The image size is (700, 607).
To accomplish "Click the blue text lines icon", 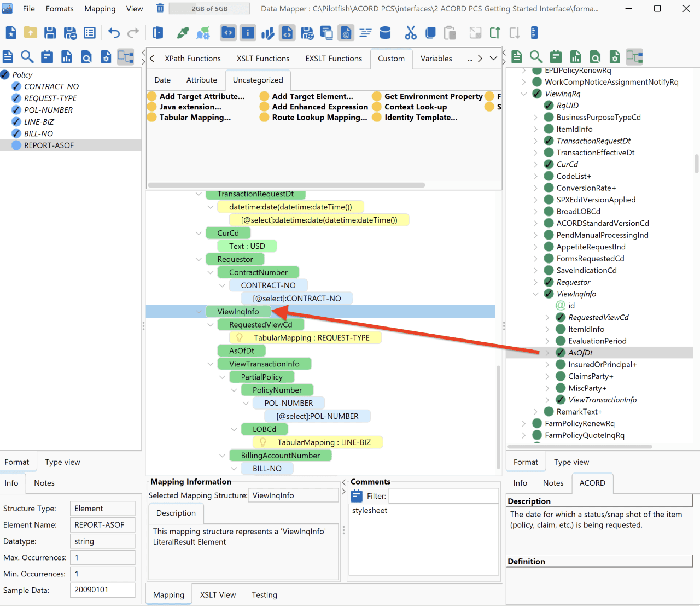I will [x=365, y=33].
